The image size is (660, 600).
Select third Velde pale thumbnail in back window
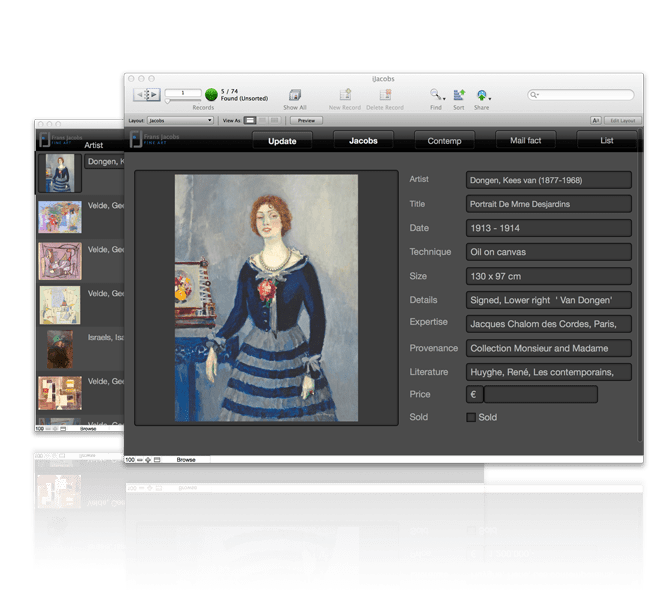[x=60, y=305]
